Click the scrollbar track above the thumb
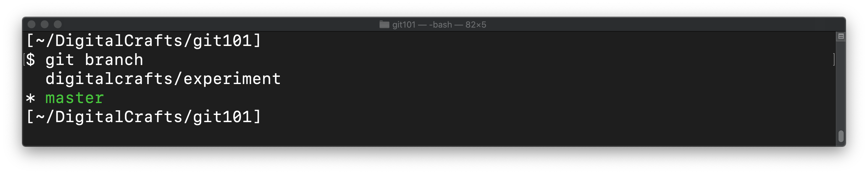 841,84
